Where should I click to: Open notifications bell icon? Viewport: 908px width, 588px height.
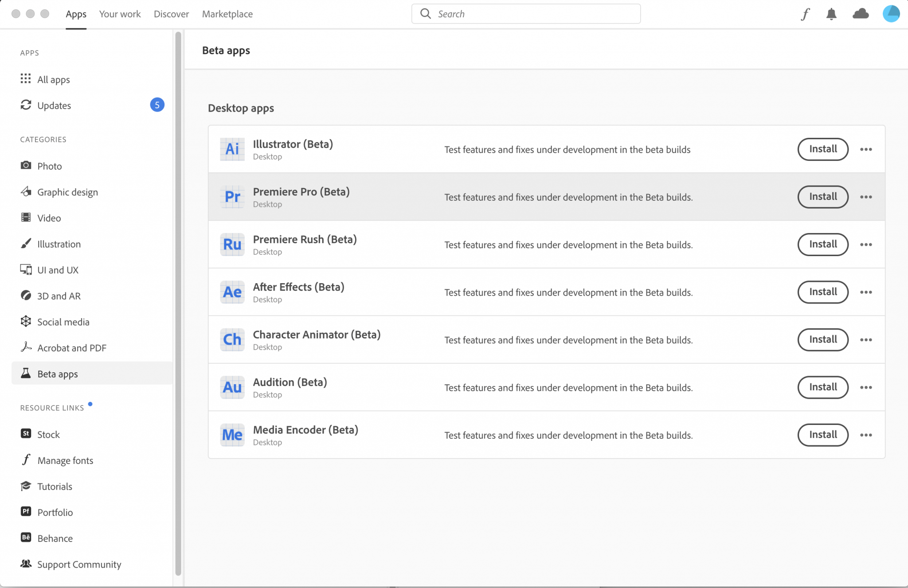point(831,14)
